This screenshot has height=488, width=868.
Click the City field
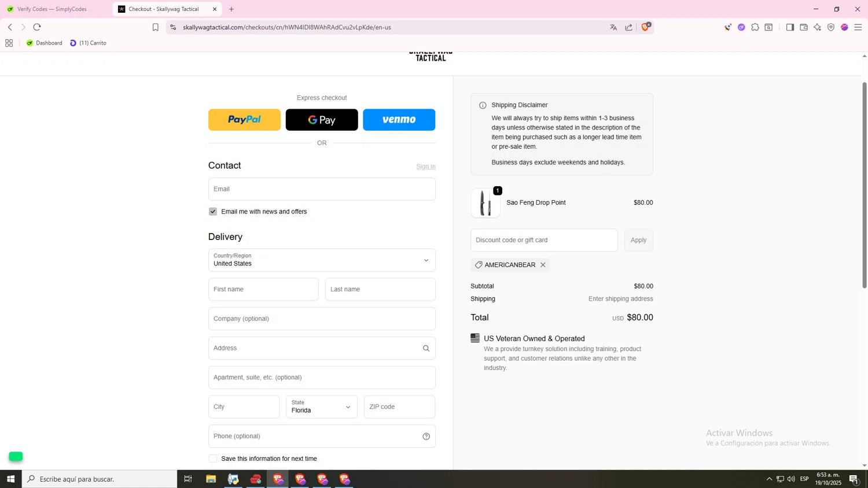(244, 407)
